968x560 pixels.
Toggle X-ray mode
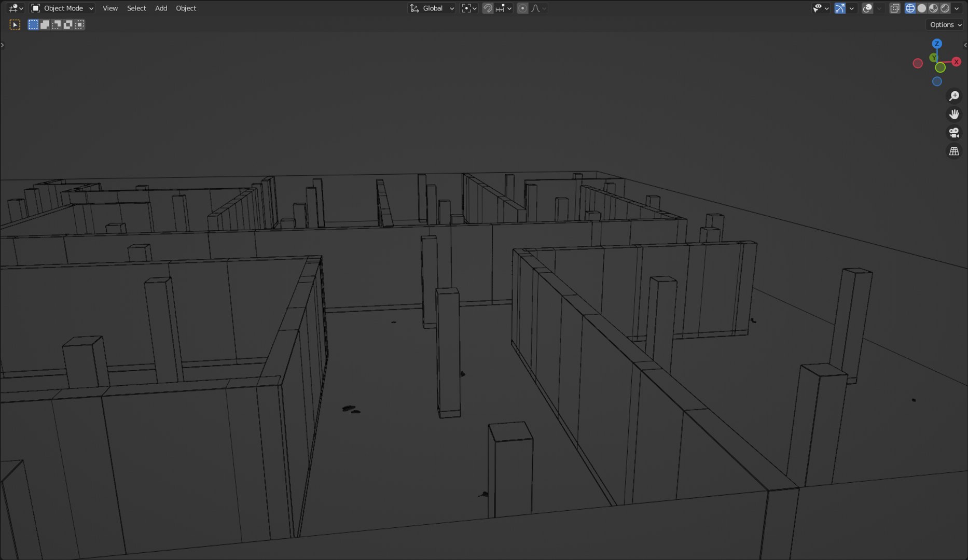[x=895, y=8]
